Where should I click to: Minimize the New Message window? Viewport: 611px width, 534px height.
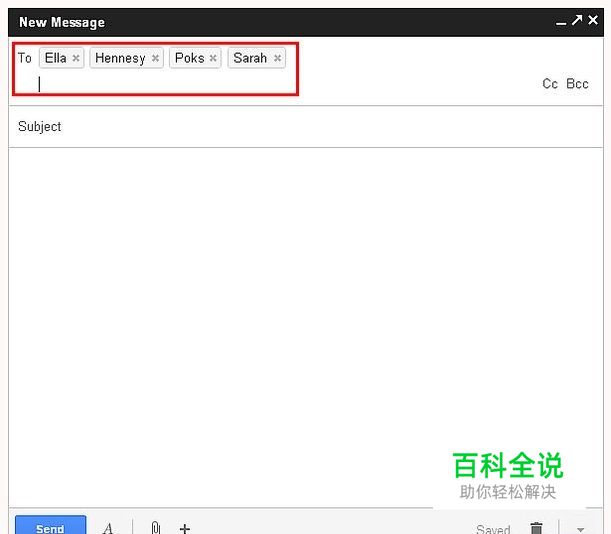pyautogui.click(x=561, y=23)
